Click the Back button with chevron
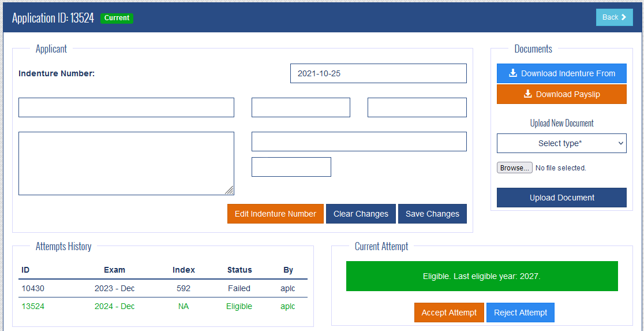 (614, 17)
